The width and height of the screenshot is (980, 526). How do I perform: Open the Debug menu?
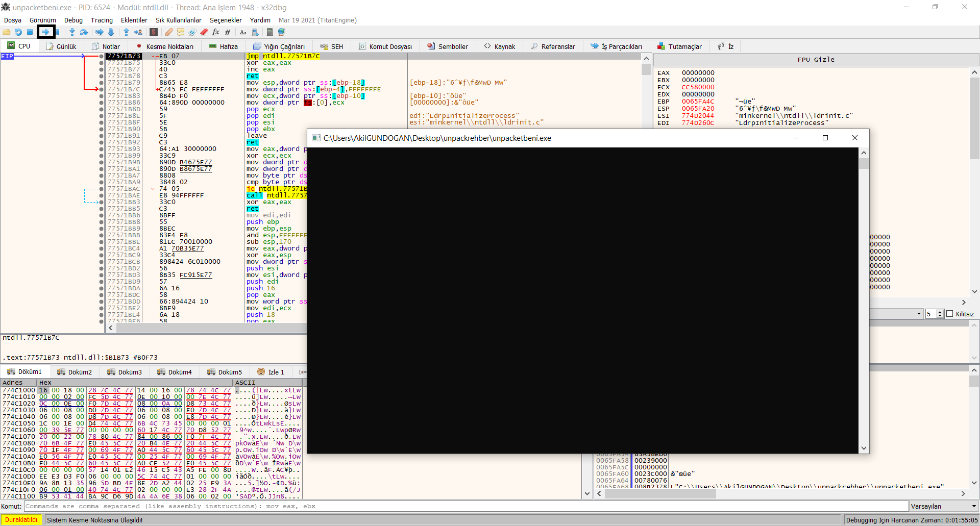[73, 20]
